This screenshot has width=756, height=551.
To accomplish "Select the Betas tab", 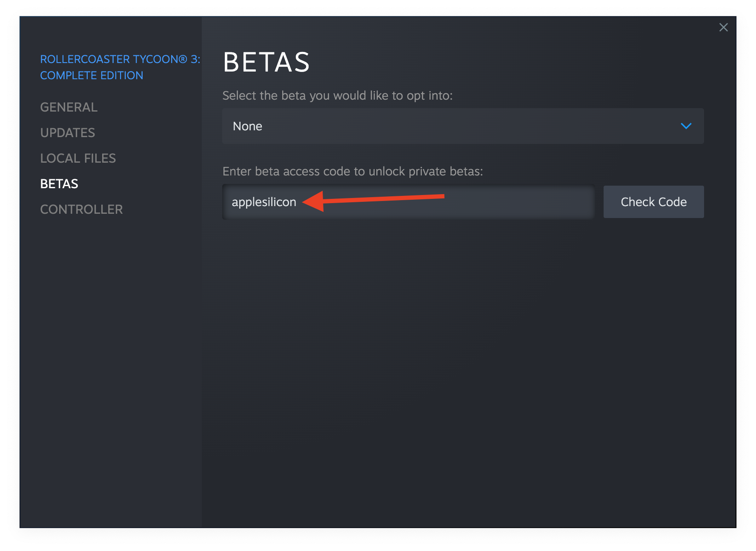I will click(x=59, y=184).
